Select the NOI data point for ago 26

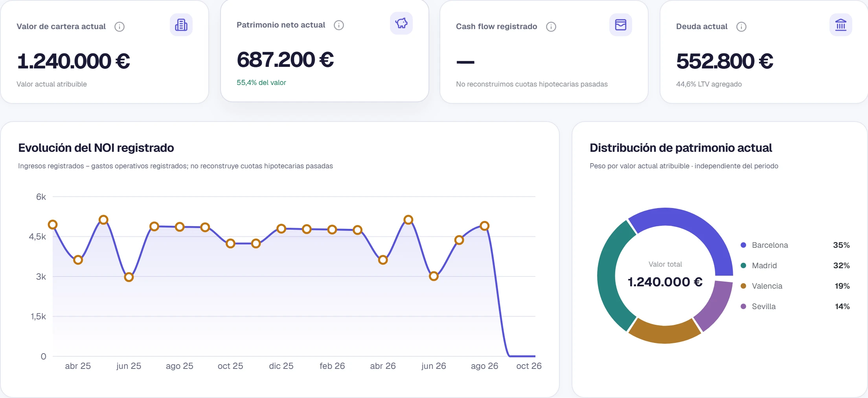(484, 226)
